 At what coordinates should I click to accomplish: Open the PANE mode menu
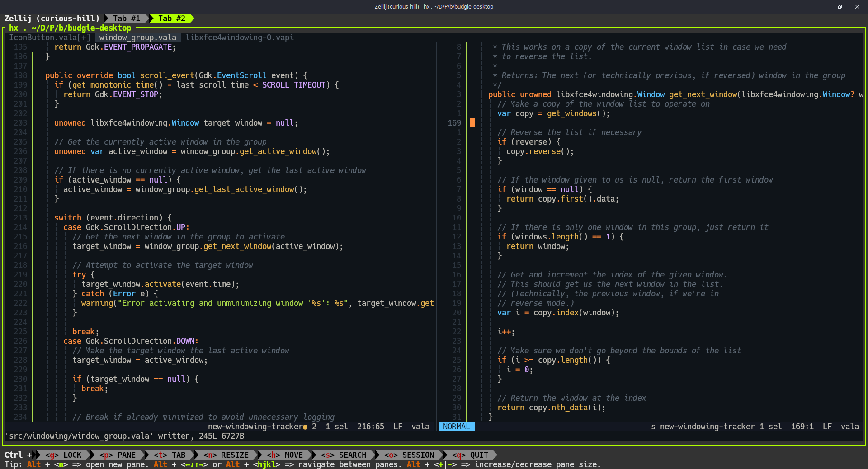coord(118,455)
